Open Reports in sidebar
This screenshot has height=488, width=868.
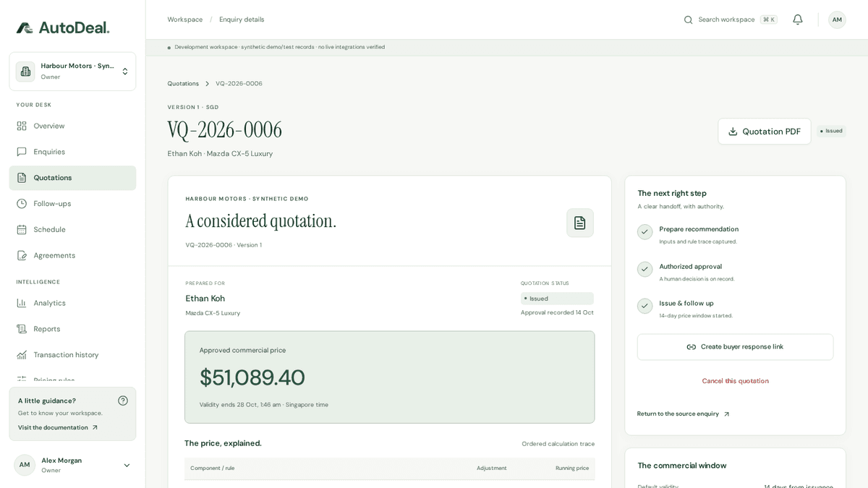click(x=72, y=329)
